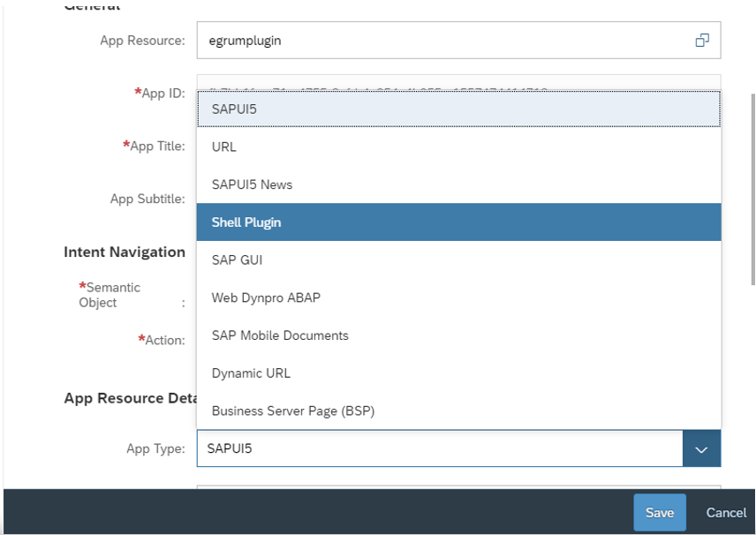Pick Shell Plugin from the list
Viewport: 756px width, 535px height.
pos(458,222)
